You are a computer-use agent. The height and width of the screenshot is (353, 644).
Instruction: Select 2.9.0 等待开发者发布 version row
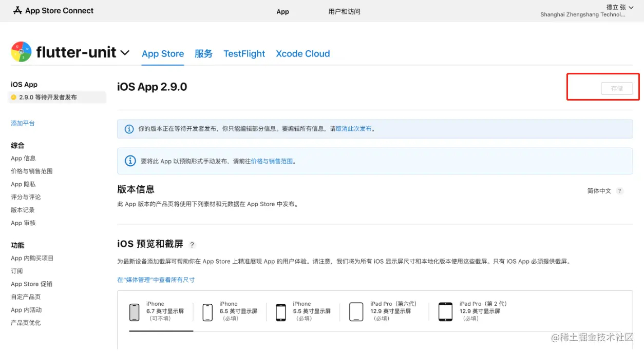[x=57, y=97]
